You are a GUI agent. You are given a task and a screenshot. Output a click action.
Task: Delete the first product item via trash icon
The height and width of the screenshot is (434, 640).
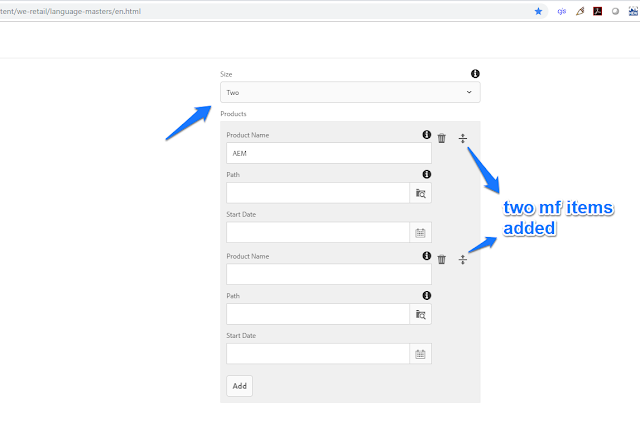[x=442, y=138]
